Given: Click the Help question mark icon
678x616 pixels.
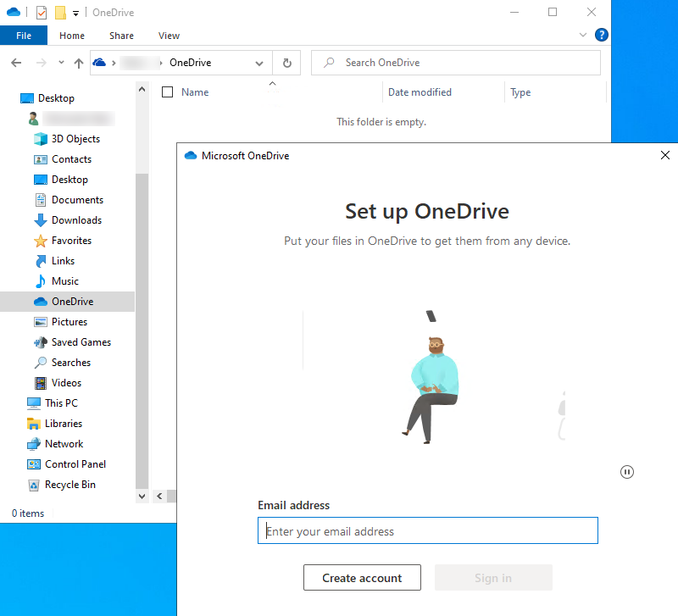Looking at the screenshot, I should pos(602,36).
